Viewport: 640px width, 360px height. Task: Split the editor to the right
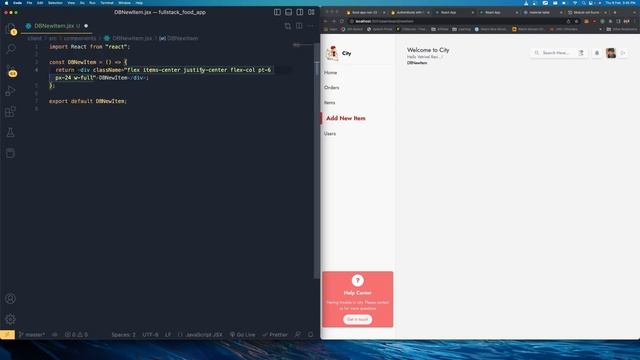coord(299,26)
